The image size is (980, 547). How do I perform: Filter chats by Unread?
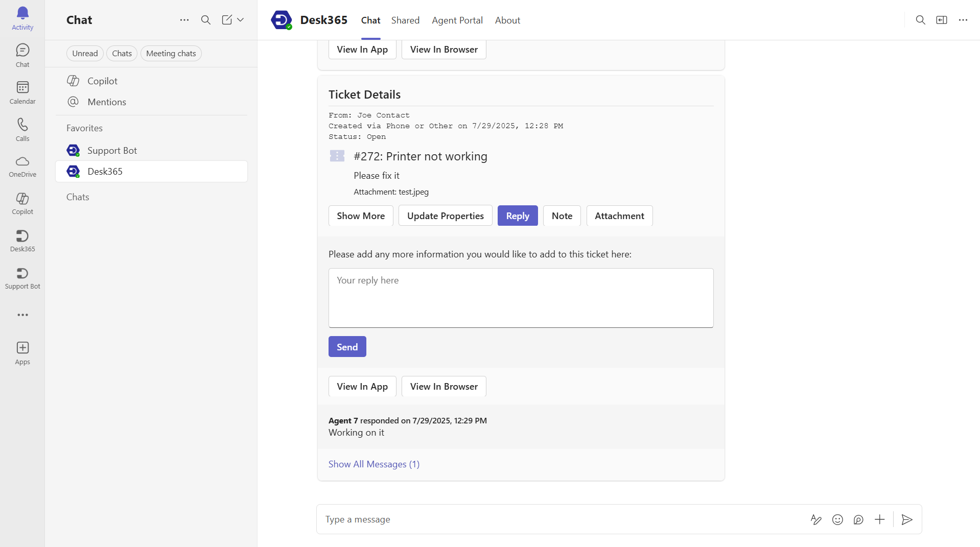[x=85, y=53]
